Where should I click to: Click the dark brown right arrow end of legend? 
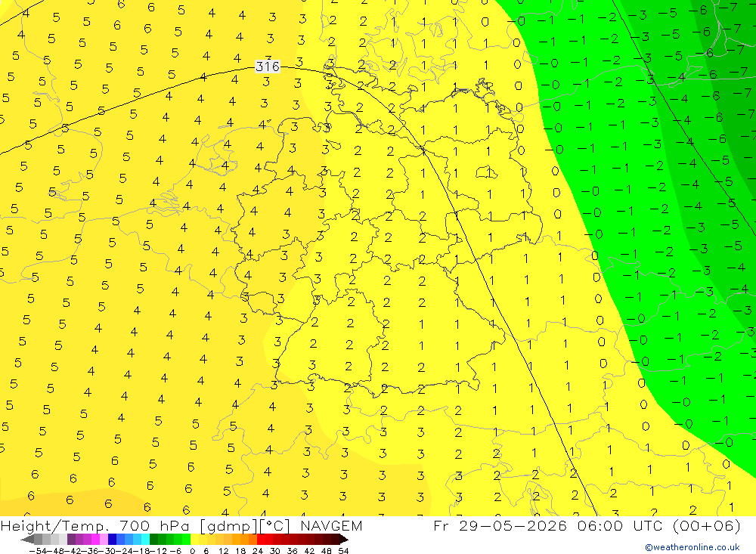coord(344,540)
